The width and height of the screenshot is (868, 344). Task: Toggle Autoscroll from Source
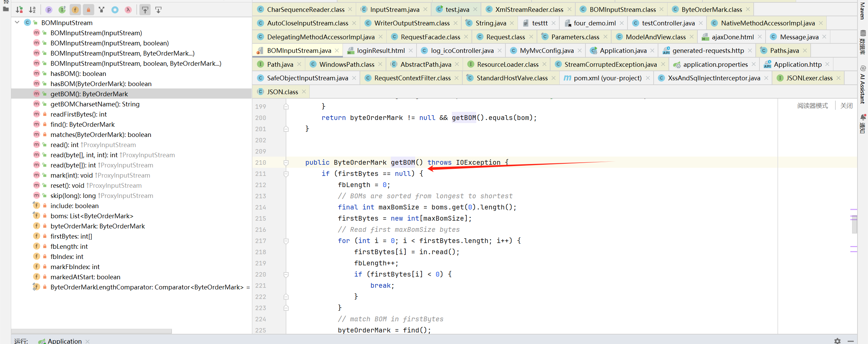(158, 10)
